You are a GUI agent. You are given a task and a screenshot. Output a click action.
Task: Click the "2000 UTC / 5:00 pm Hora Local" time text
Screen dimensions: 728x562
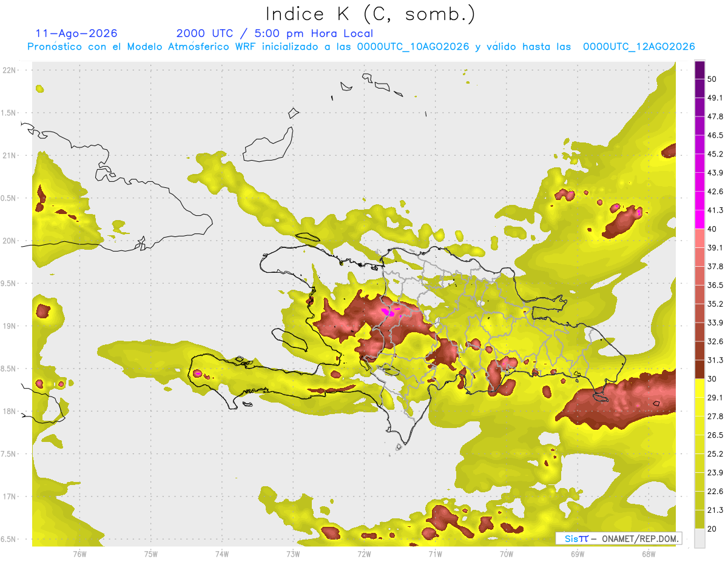pos(275,33)
